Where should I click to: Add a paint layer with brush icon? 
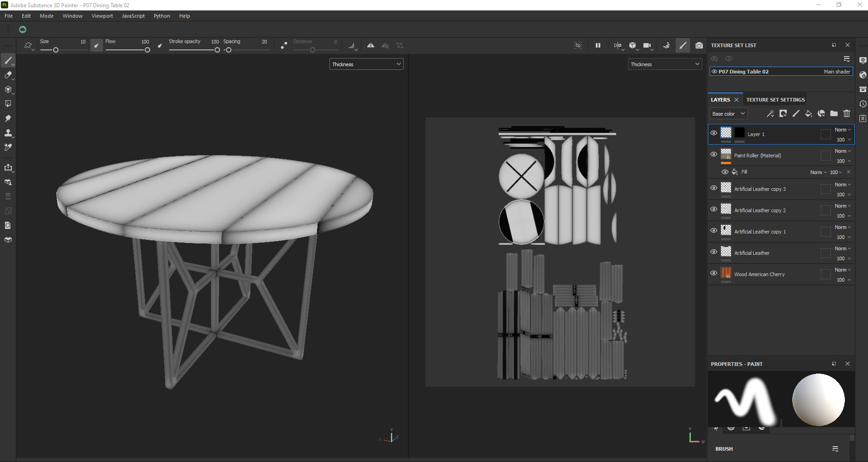796,114
